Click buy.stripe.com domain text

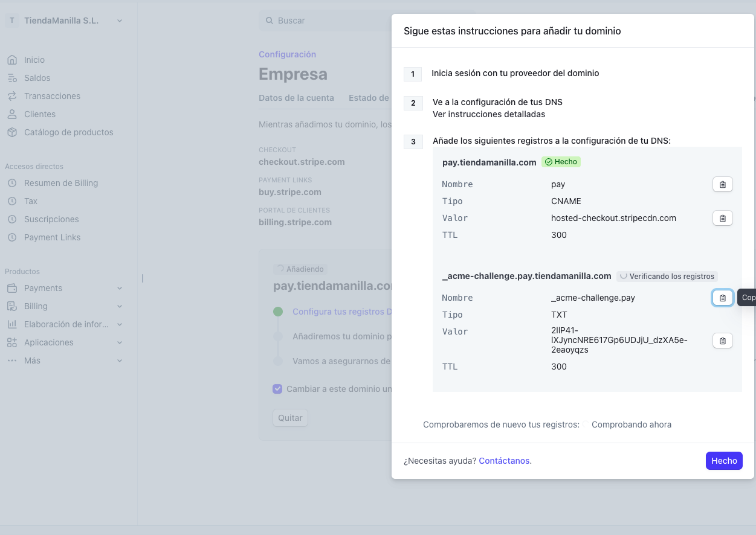(290, 192)
